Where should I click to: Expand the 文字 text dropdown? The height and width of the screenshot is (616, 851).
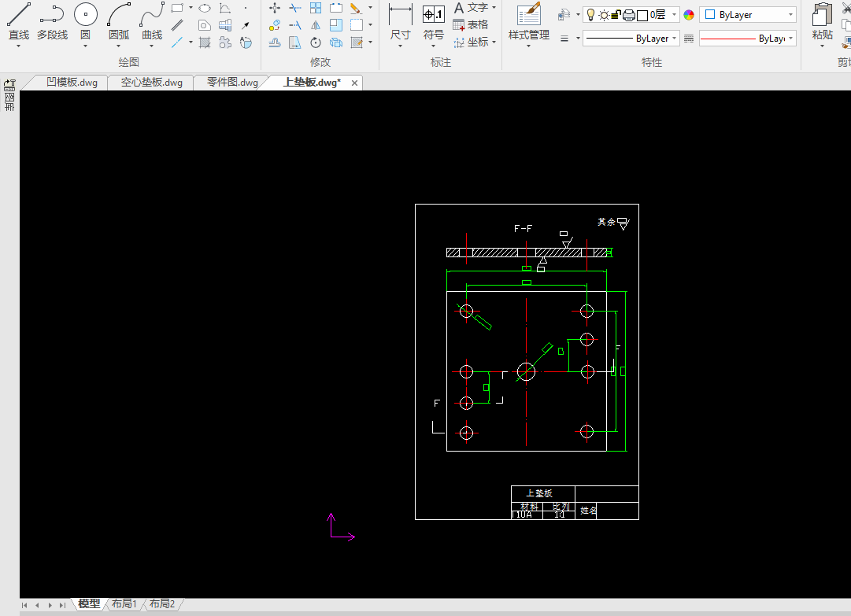click(494, 8)
